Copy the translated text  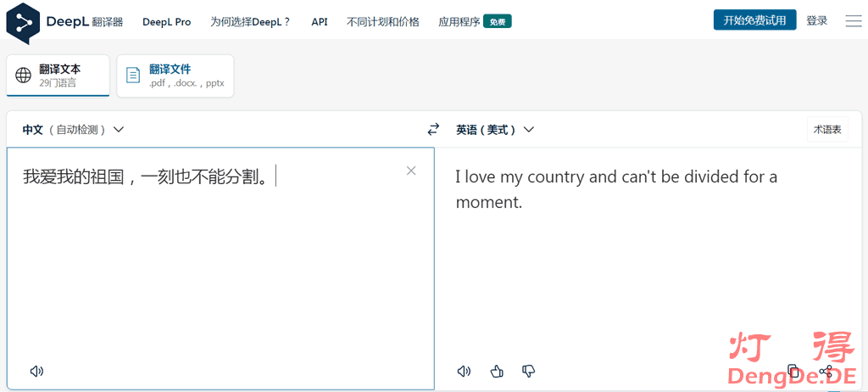point(793,371)
